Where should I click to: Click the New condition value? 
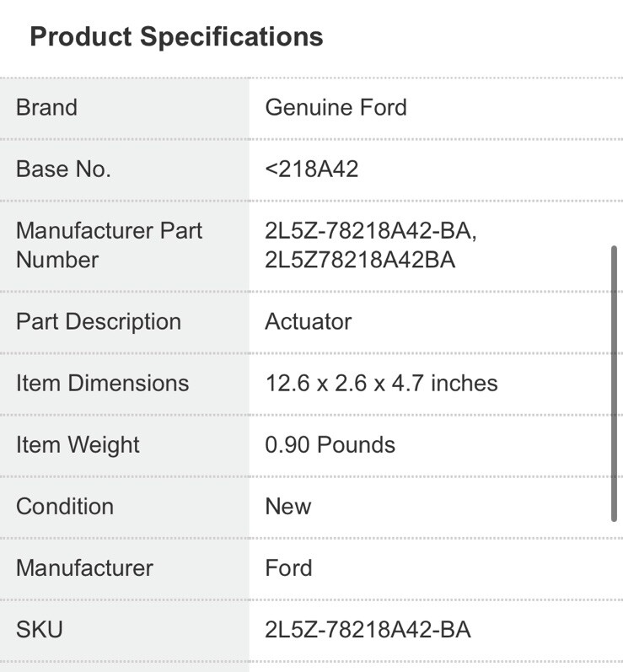287,507
